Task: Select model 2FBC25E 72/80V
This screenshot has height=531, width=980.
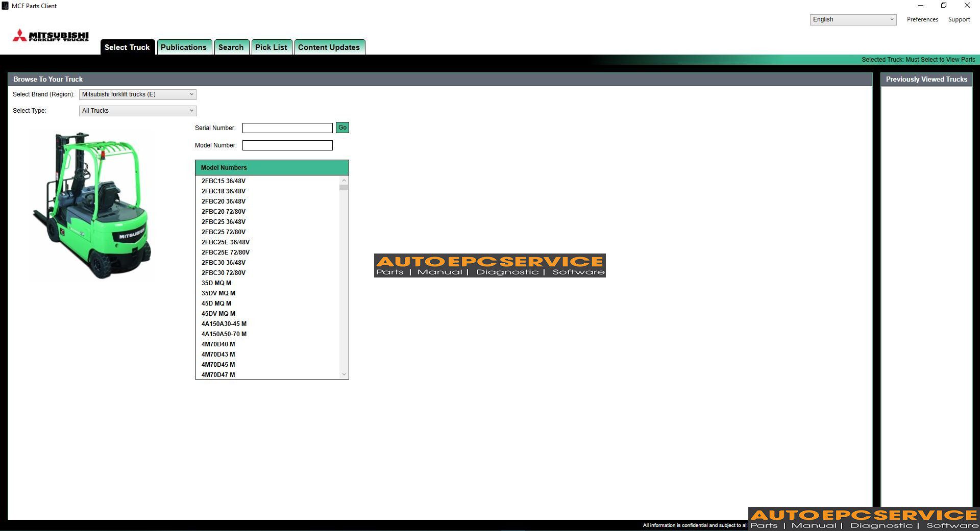Action: (267, 252)
